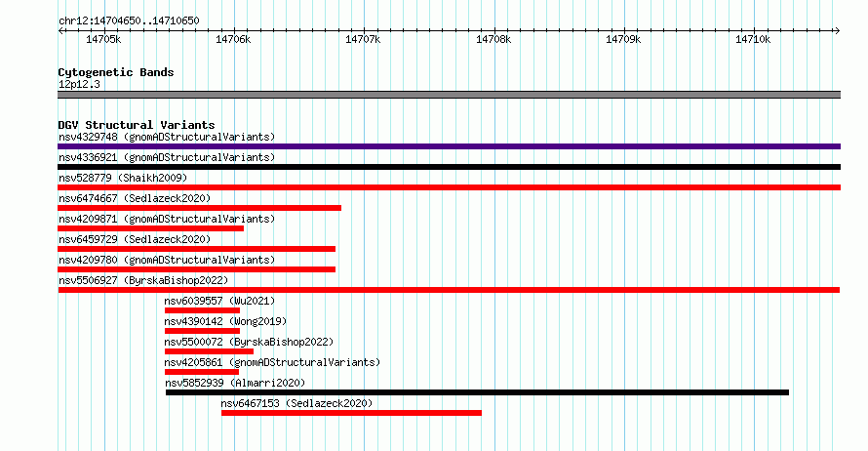Click the black nsv5852939 Almarri2020 bar

click(x=477, y=392)
